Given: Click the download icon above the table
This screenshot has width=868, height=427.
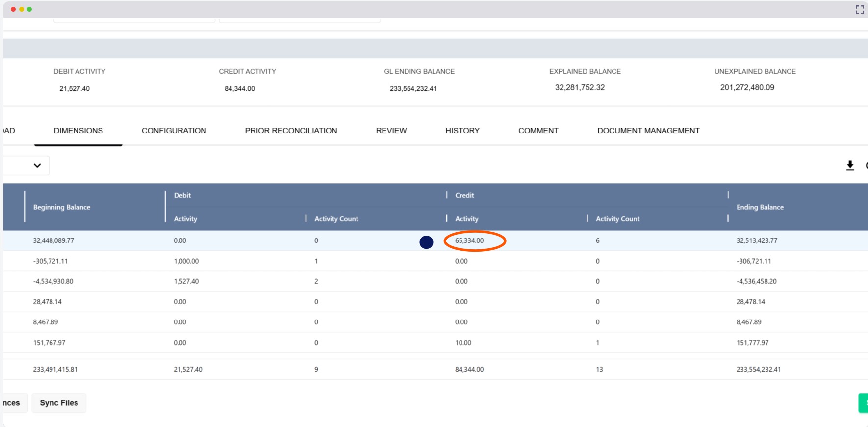Looking at the screenshot, I should pos(850,166).
